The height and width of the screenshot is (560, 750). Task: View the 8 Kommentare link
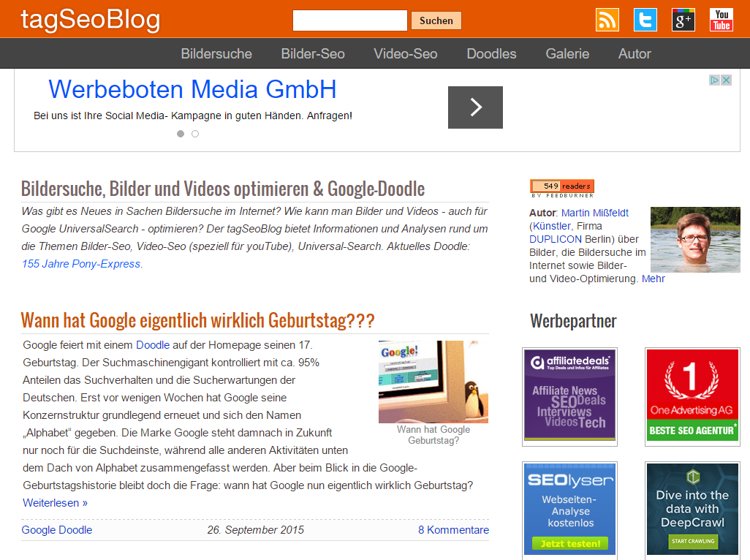pos(453,529)
